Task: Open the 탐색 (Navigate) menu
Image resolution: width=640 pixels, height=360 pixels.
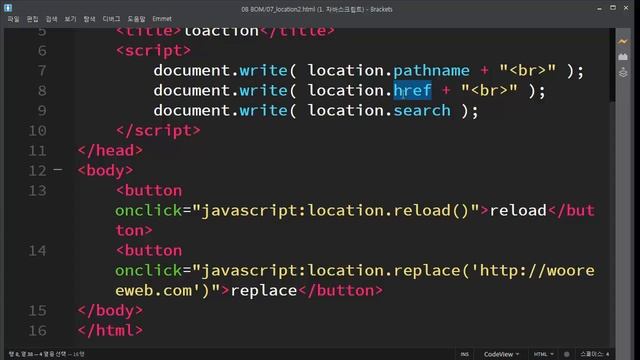Action: (x=89, y=19)
